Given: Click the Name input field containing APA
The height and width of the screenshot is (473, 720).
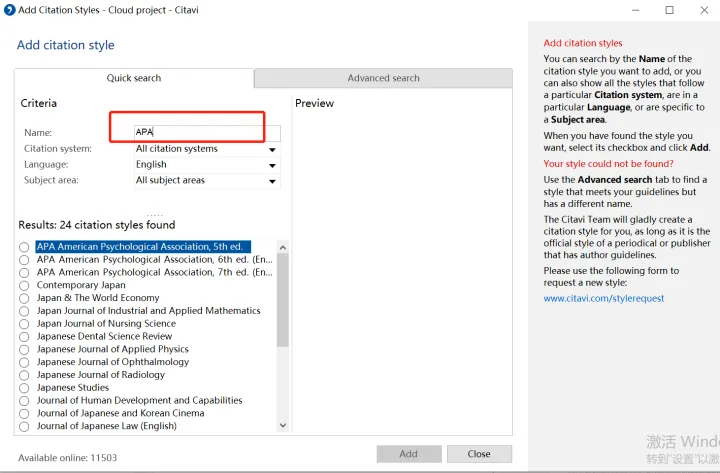Looking at the screenshot, I should (207, 132).
